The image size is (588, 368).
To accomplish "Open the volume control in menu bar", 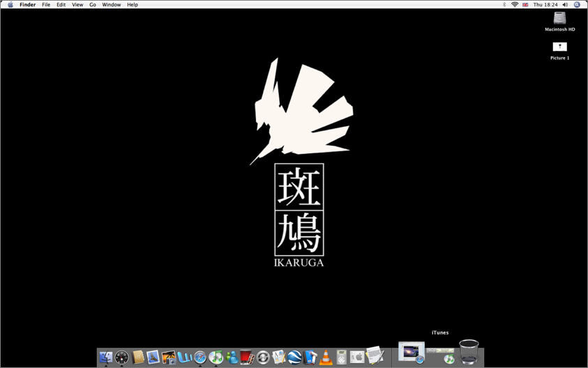I will pyautogui.click(x=565, y=4).
